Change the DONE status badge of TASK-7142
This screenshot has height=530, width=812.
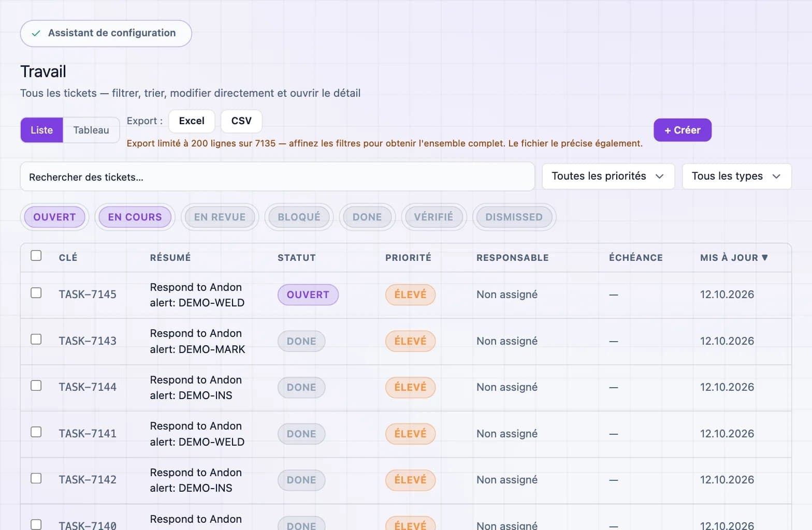tap(301, 480)
